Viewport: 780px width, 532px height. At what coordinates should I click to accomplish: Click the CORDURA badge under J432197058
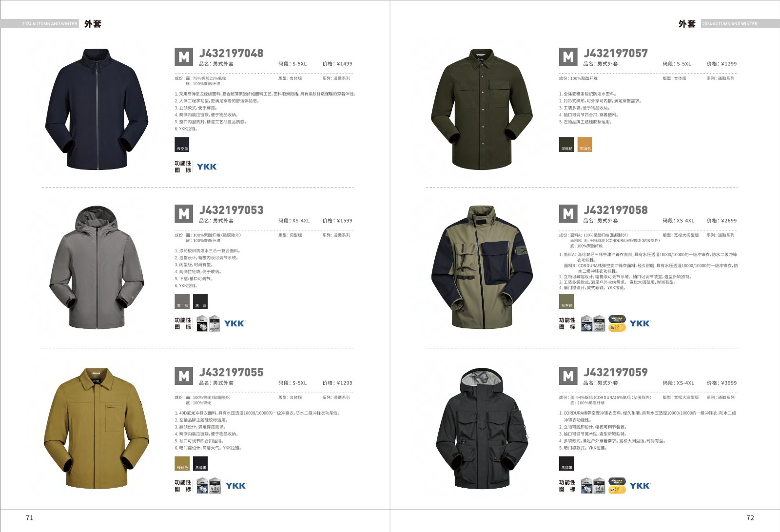click(x=617, y=323)
